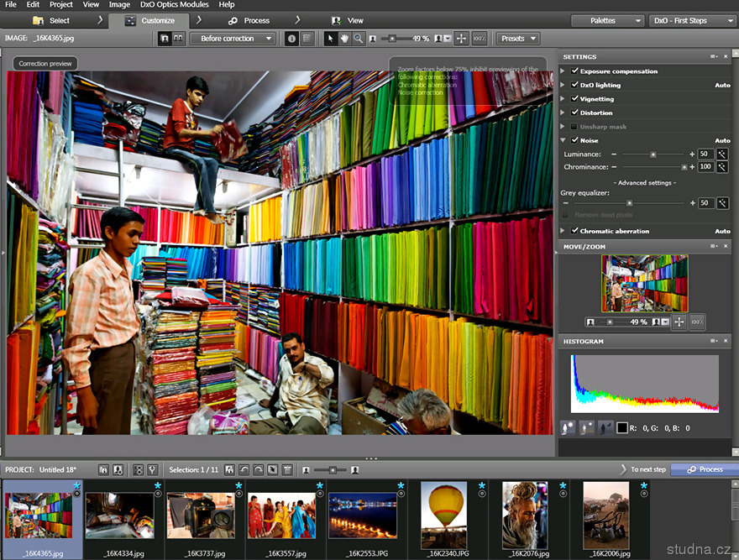Open the Before correction dropdown
This screenshot has height=560, width=739.
pos(233,39)
